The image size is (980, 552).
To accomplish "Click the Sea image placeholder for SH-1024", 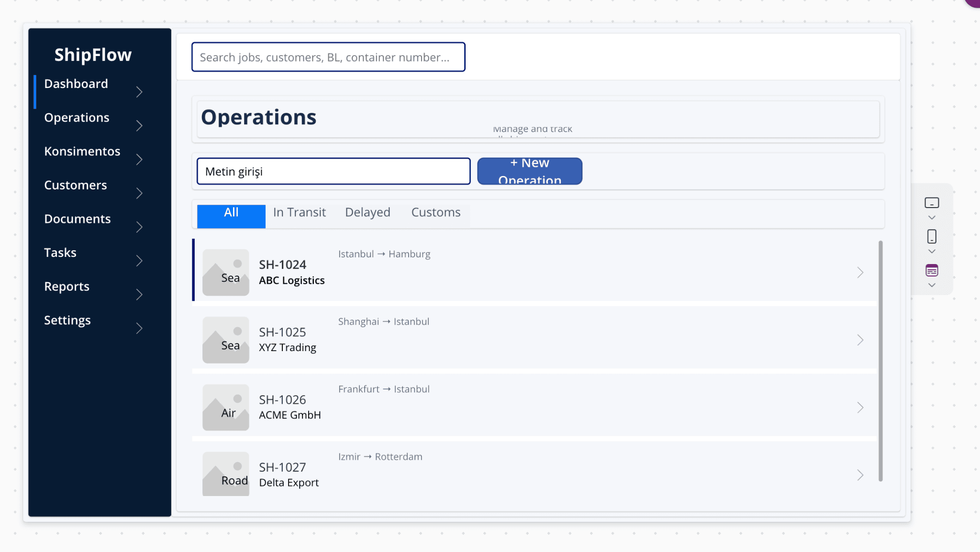I will pyautogui.click(x=225, y=272).
